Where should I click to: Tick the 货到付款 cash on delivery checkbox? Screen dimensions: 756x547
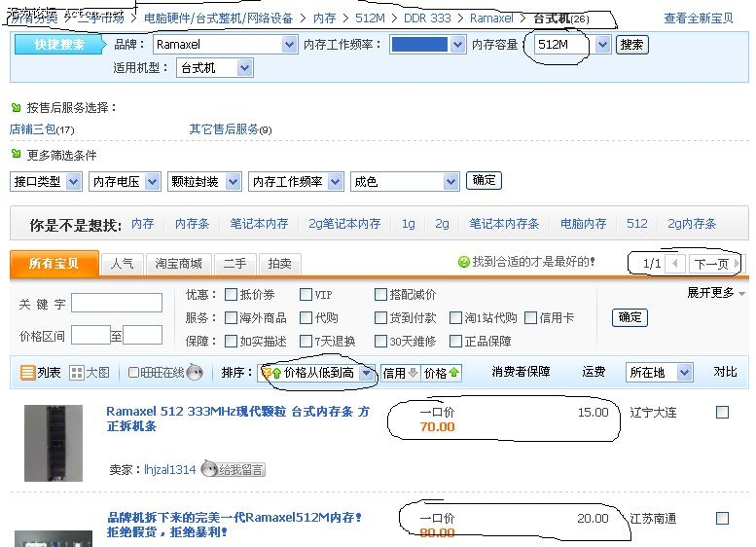pyautogui.click(x=380, y=318)
